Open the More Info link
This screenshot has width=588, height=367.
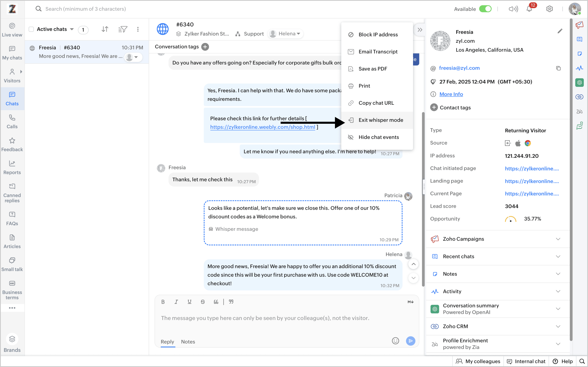(451, 94)
